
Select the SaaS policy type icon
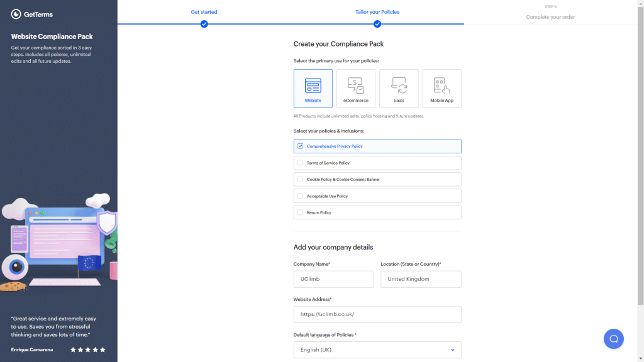click(399, 85)
